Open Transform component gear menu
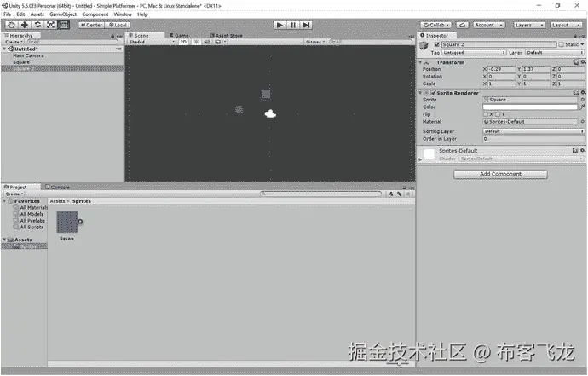Image resolution: width=588 pixels, height=376 pixels. (x=583, y=62)
